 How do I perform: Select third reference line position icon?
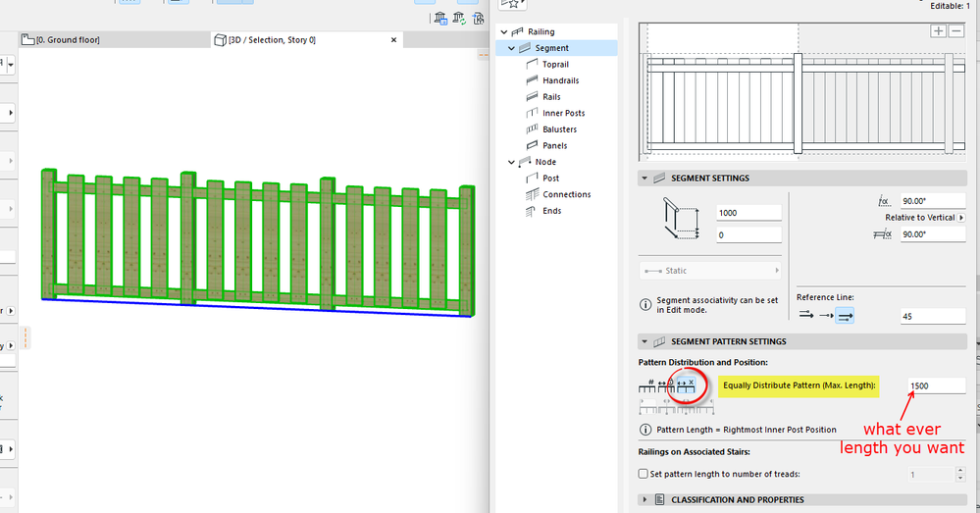click(x=845, y=316)
